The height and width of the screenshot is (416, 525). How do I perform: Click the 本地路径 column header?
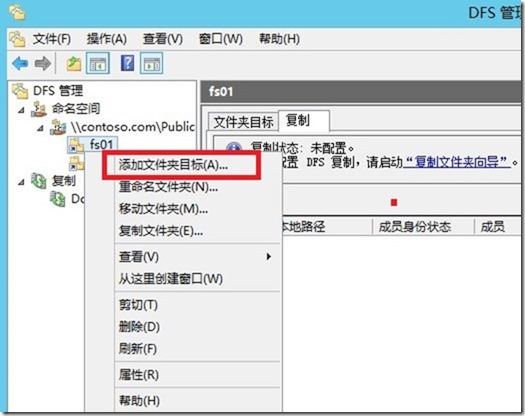point(327,227)
